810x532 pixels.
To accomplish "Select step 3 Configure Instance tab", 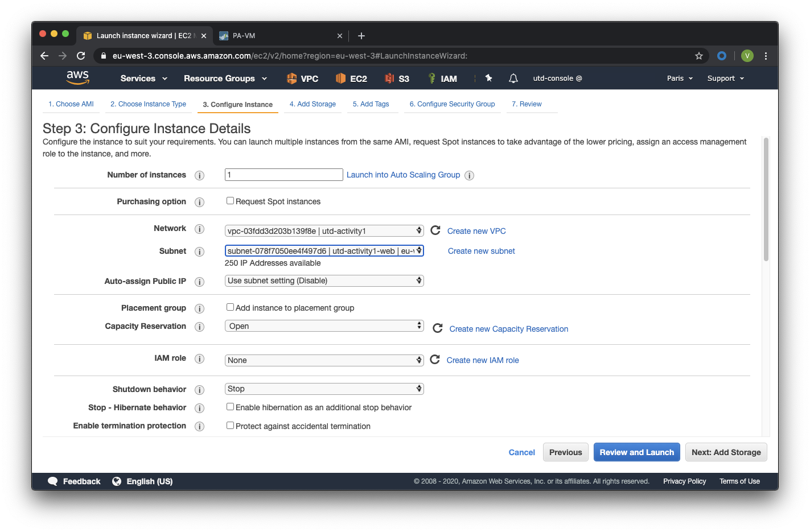I will (238, 105).
